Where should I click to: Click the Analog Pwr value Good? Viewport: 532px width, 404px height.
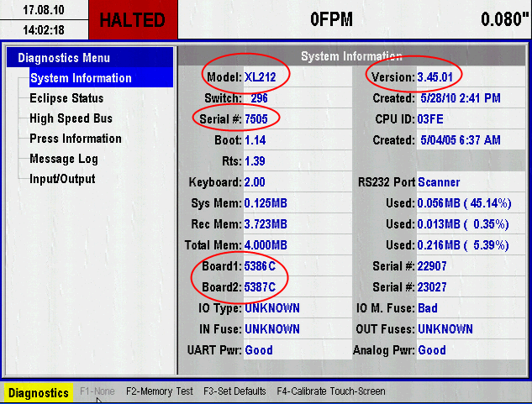pos(432,350)
